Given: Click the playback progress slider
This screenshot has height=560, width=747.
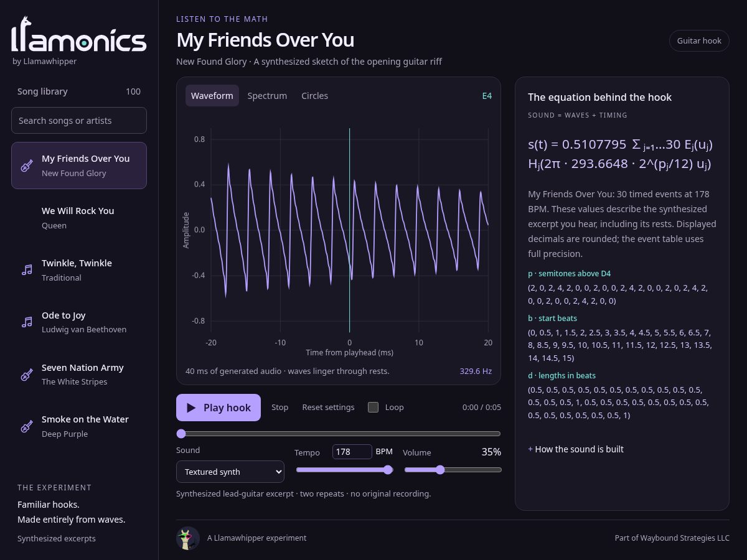Looking at the screenshot, I should [x=339, y=434].
